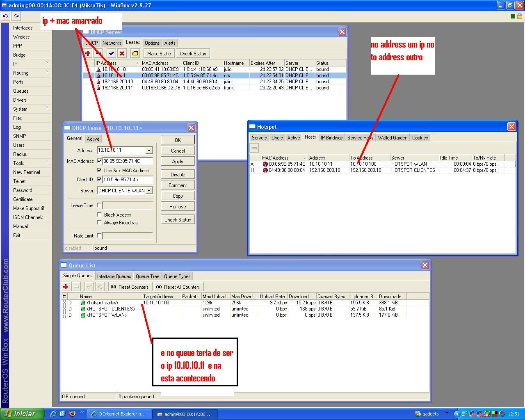Open the Server dropdown showing DHCP CLIENTE WLAN
525x420 pixels.
pyautogui.click(x=149, y=190)
